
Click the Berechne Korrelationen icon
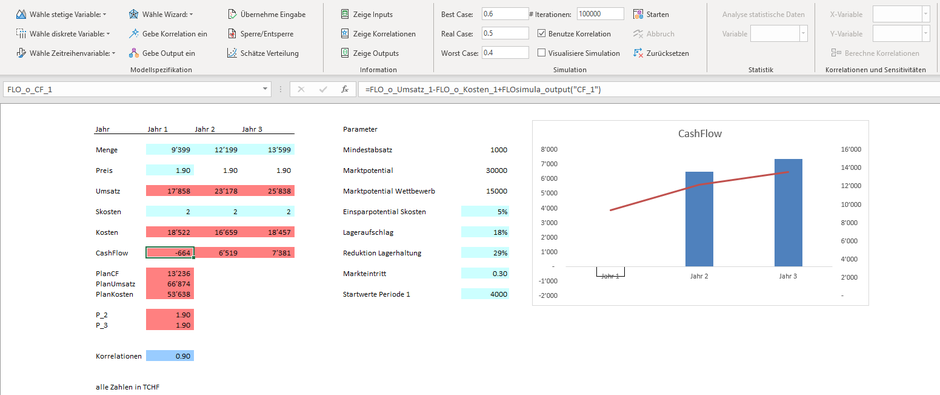click(836, 53)
